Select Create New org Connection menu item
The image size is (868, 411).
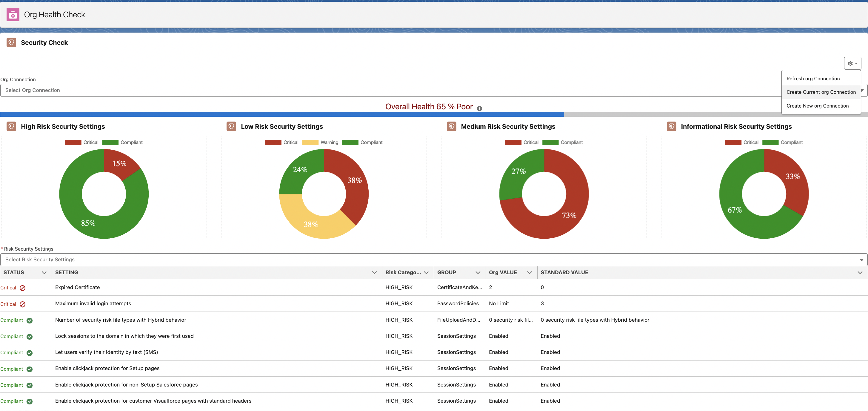817,106
